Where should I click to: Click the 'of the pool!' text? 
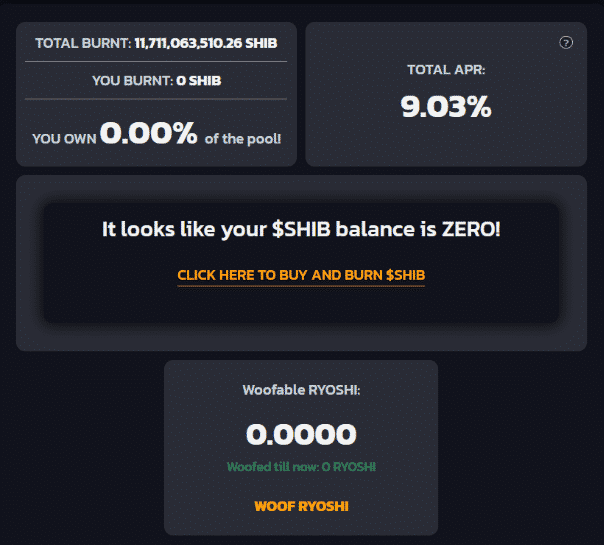point(243,139)
